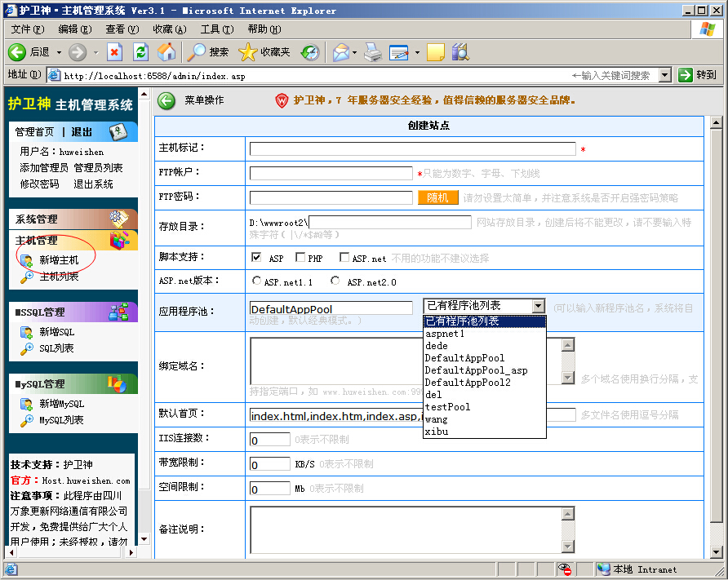Open the 主机列表 link in sidebar
The image size is (728, 580).
59,277
